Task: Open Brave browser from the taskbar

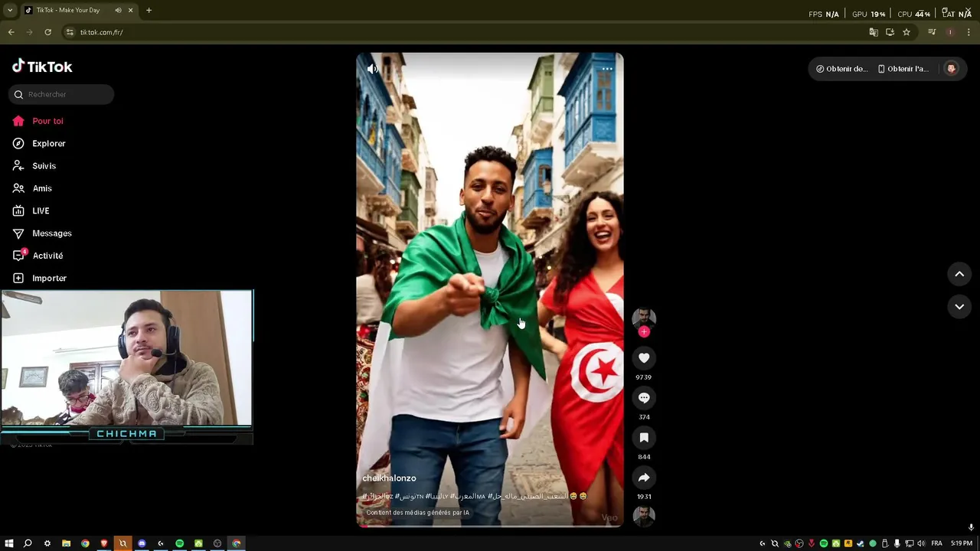Action: [x=104, y=543]
